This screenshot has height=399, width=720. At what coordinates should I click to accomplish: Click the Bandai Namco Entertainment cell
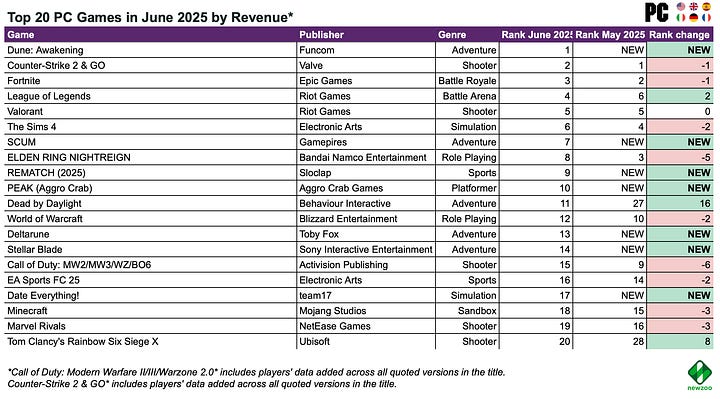point(366,157)
